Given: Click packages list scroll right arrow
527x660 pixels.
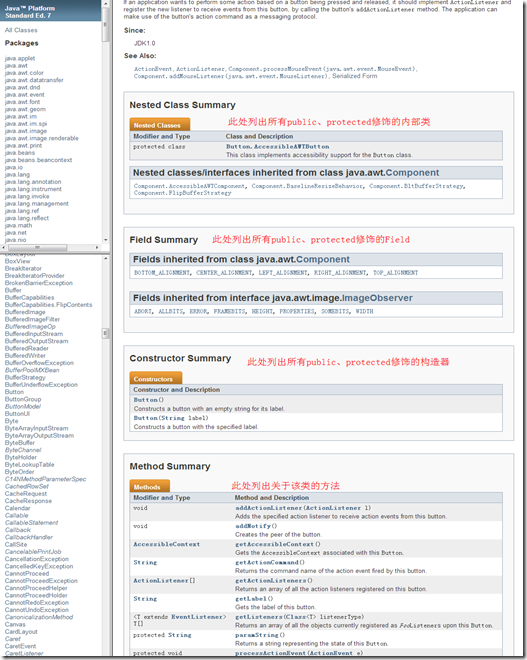Looking at the screenshot, I should pos(97,248).
